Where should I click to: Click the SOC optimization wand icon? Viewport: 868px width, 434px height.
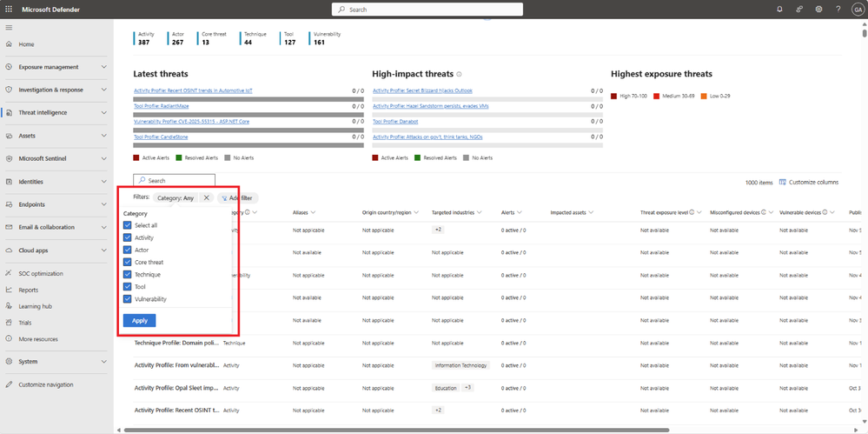[x=9, y=273]
